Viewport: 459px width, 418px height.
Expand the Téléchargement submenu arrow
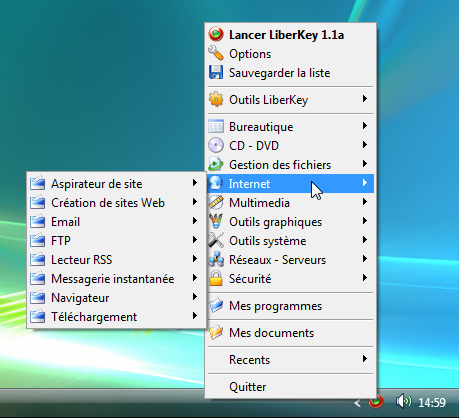click(x=195, y=316)
